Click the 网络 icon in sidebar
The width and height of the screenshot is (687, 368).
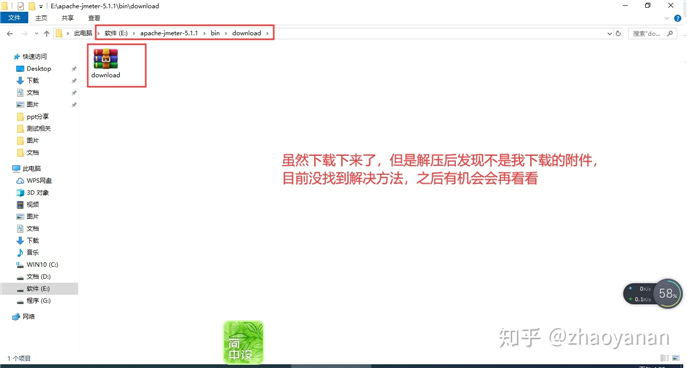point(16,316)
